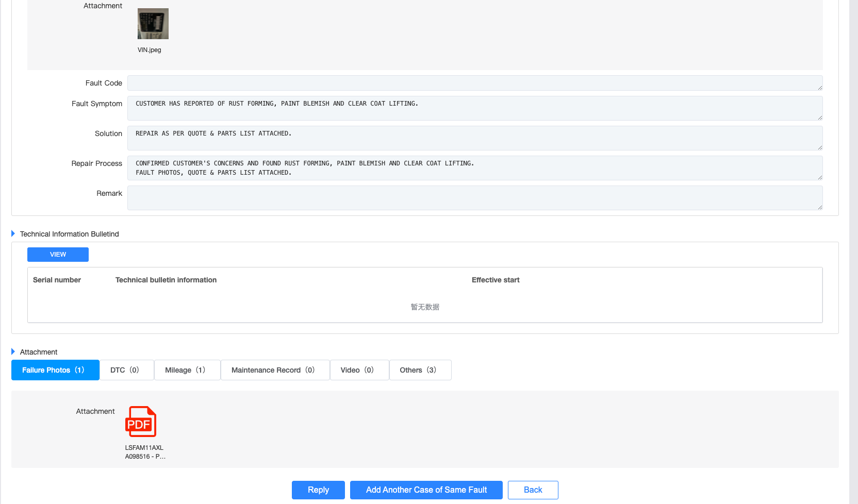The height and width of the screenshot is (504, 858).
Task: Click Add Another Case of Same Fault
Action: pyautogui.click(x=426, y=490)
